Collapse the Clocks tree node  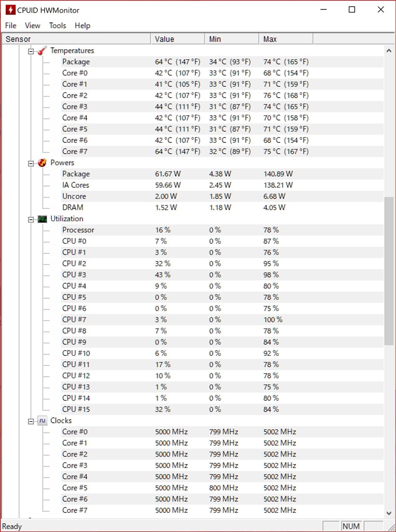[31, 421]
